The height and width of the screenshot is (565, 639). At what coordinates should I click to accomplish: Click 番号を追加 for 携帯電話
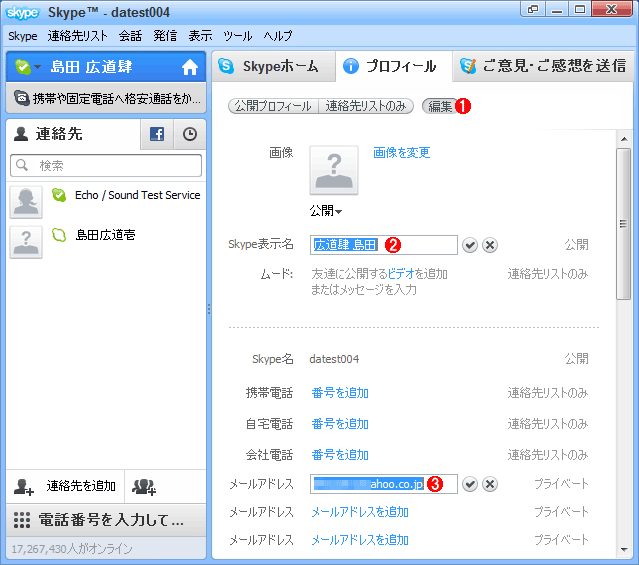click(340, 393)
